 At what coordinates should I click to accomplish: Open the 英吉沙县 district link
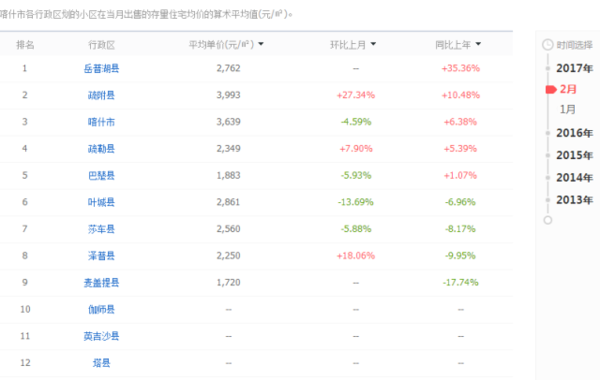point(101,336)
